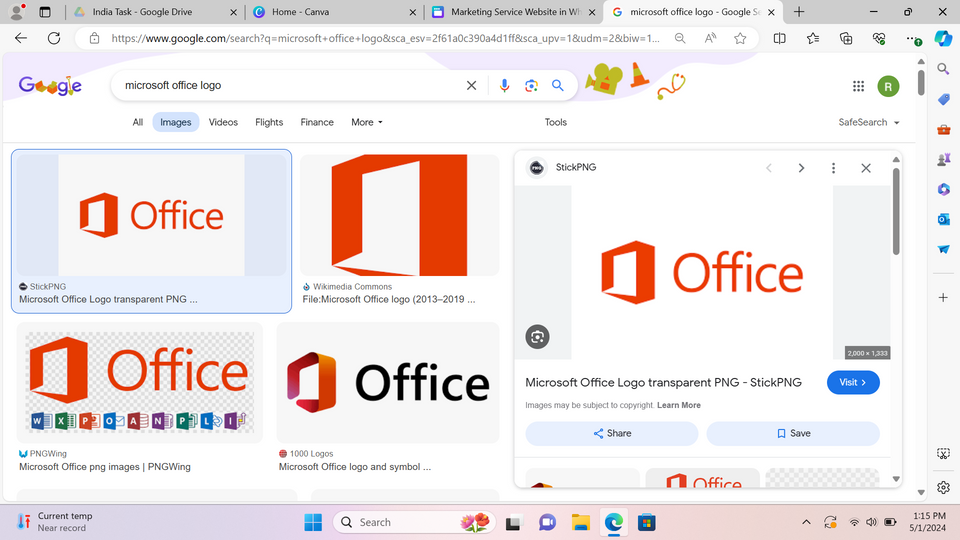The image size is (960, 540).
Task: Click the Google search input field
Action: pyautogui.click(x=291, y=86)
